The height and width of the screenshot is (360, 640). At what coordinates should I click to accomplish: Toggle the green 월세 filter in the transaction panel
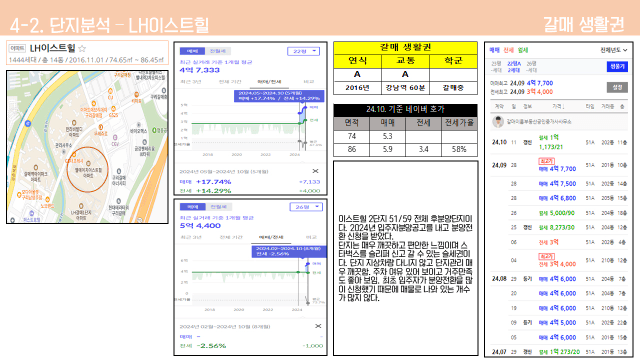pos(522,50)
